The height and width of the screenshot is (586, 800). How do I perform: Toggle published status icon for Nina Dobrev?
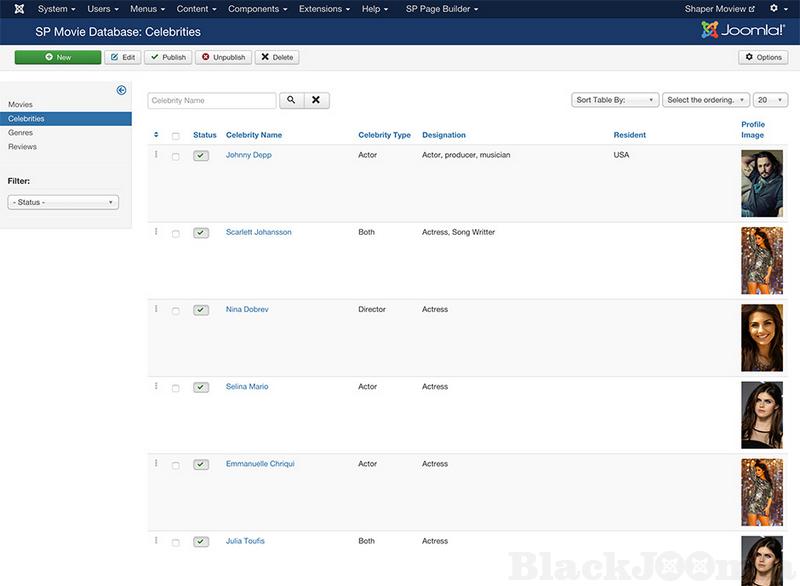coord(201,310)
